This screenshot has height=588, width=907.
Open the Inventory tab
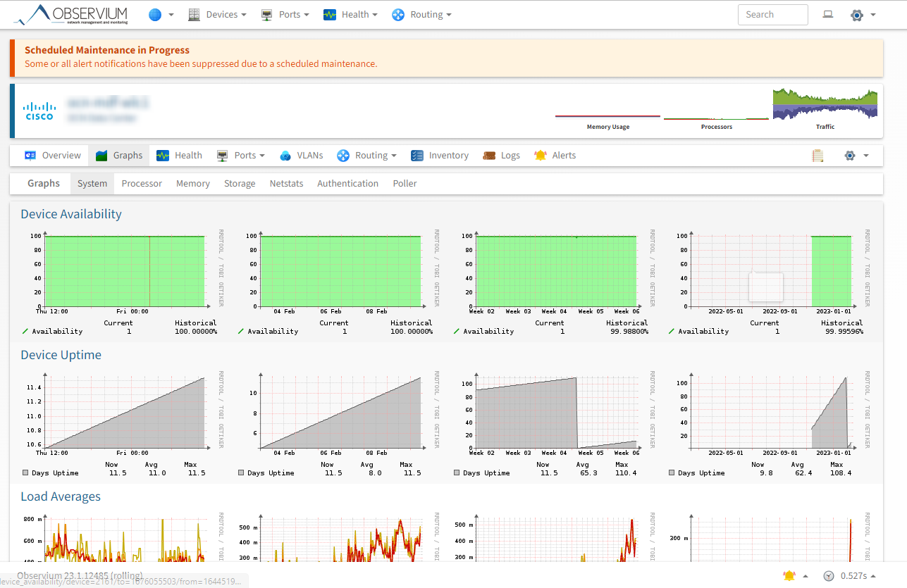pos(440,156)
